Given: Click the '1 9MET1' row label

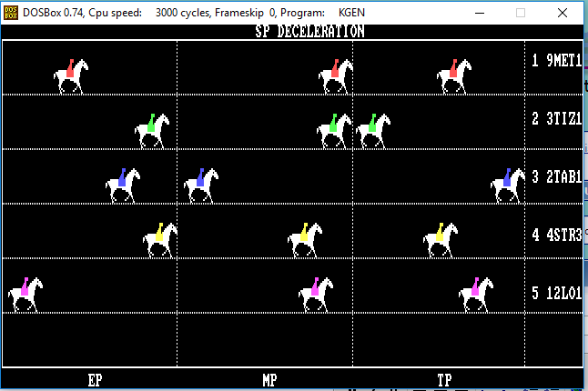Looking at the screenshot, I should pos(556,60).
